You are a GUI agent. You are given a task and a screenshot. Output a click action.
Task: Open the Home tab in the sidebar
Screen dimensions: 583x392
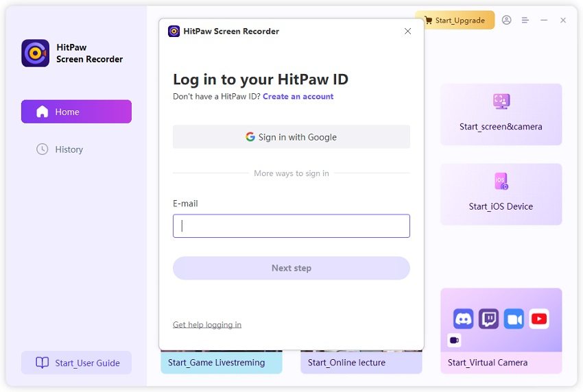point(76,112)
